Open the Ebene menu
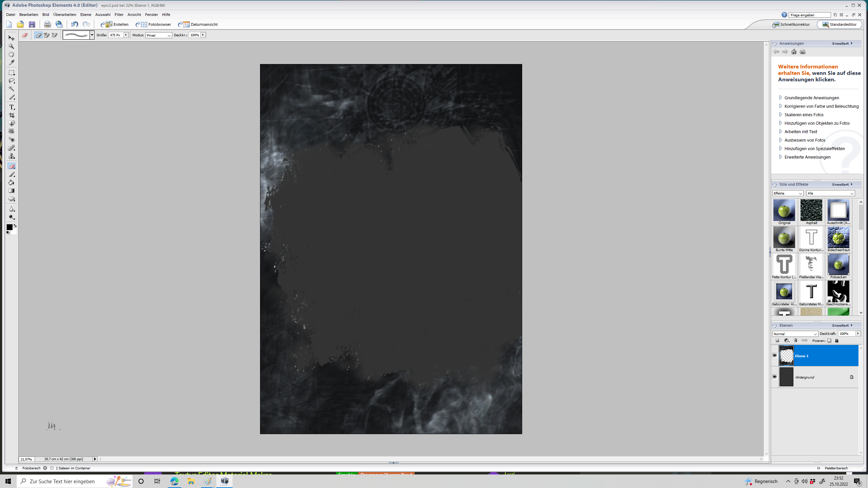This screenshot has width=868, height=488. [x=85, y=15]
